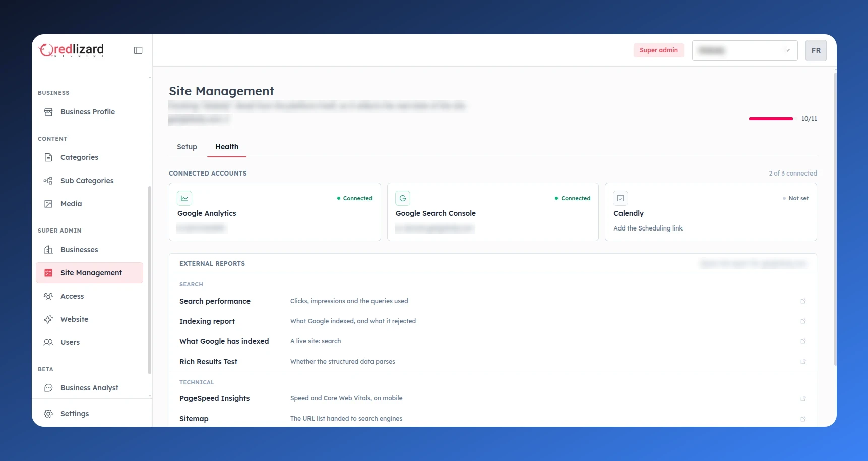Open Search performance external link icon
This screenshot has width=868, height=461.
(803, 301)
